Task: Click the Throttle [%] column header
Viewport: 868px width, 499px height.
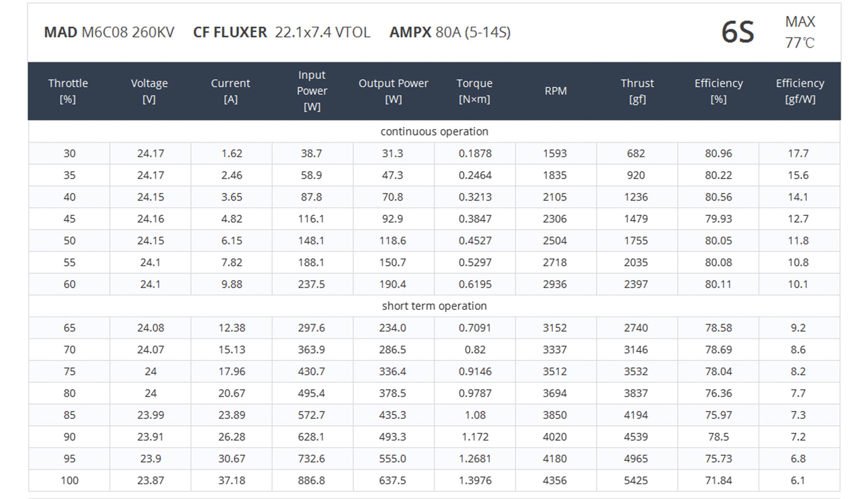Action: [x=68, y=91]
